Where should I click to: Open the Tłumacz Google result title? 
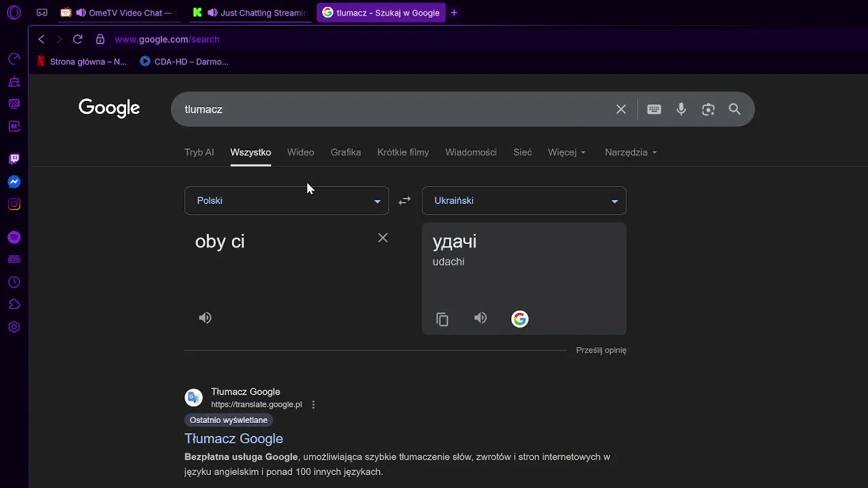(x=234, y=439)
